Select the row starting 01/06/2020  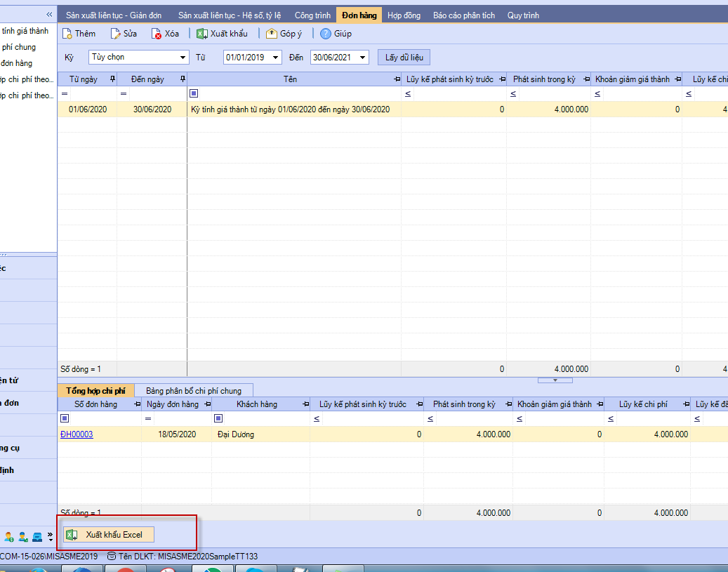click(x=392, y=109)
